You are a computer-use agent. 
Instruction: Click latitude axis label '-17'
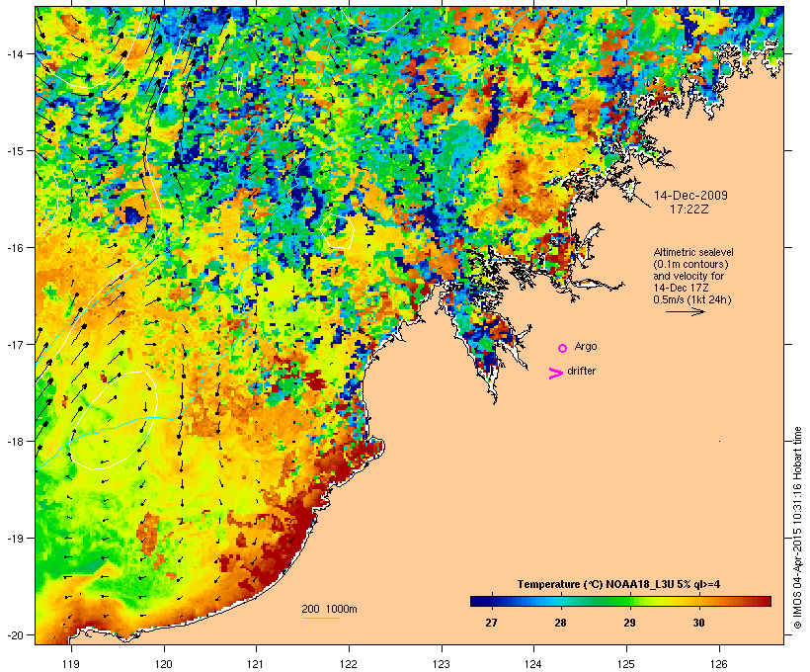coord(14,344)
